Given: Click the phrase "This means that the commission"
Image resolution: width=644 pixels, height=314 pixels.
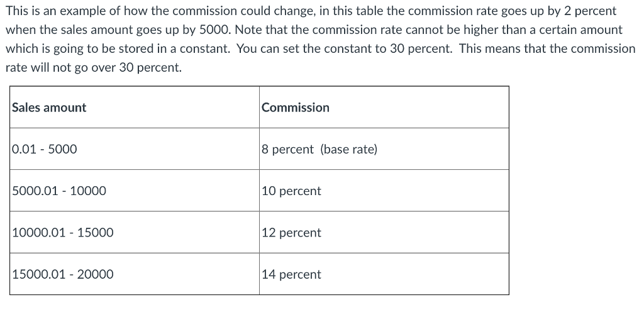Looking at the screenshot, I should (547, 49).
